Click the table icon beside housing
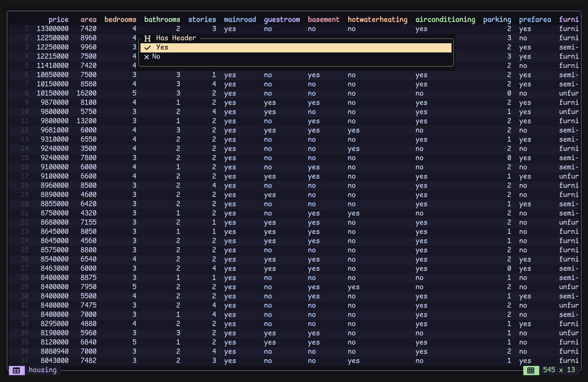588x382 pixels. 16,370
